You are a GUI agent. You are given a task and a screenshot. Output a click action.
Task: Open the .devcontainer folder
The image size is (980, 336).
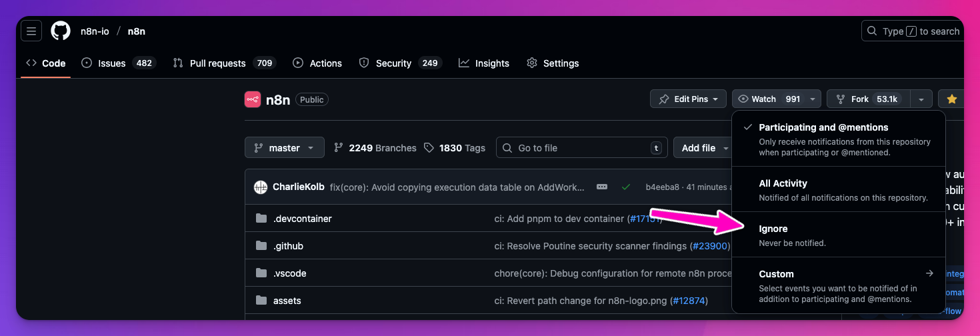click(302, 219)
